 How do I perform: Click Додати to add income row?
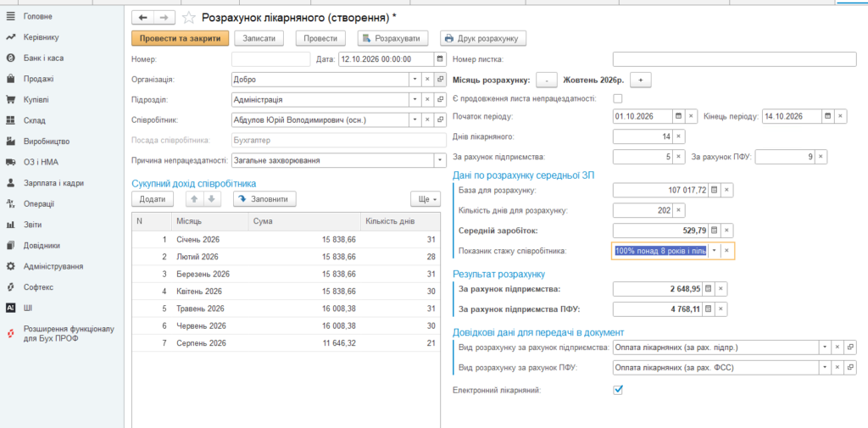153,199
